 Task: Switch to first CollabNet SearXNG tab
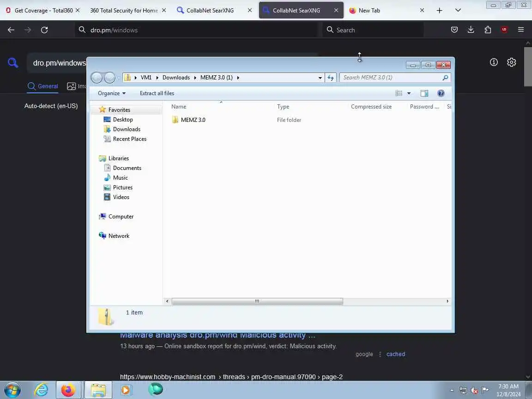coord(214,11)
